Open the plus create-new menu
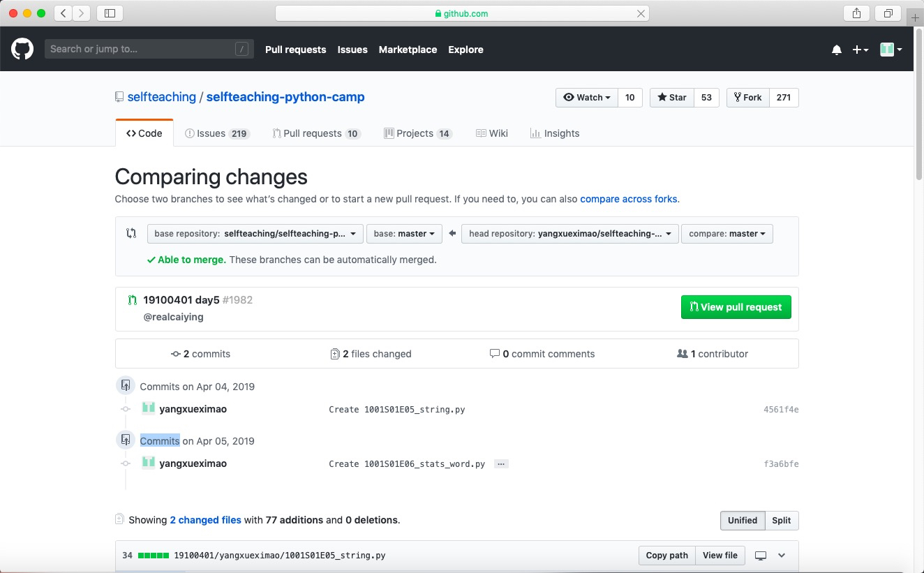This screenshot has height=573, width=924. [860, 50]
